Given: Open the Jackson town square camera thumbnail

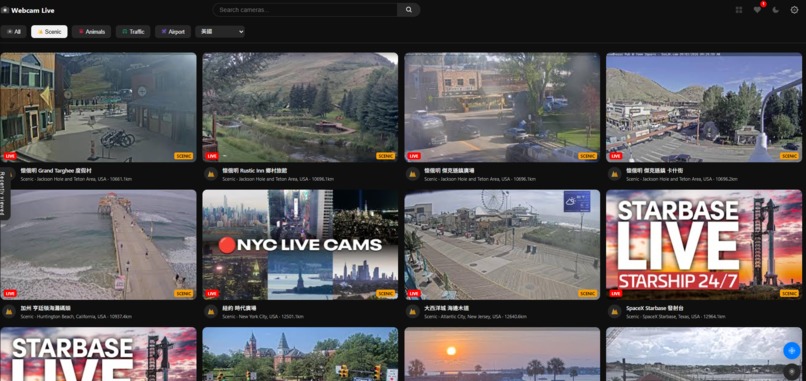Looking at the screenshot, I should click(x=502, y=107).
